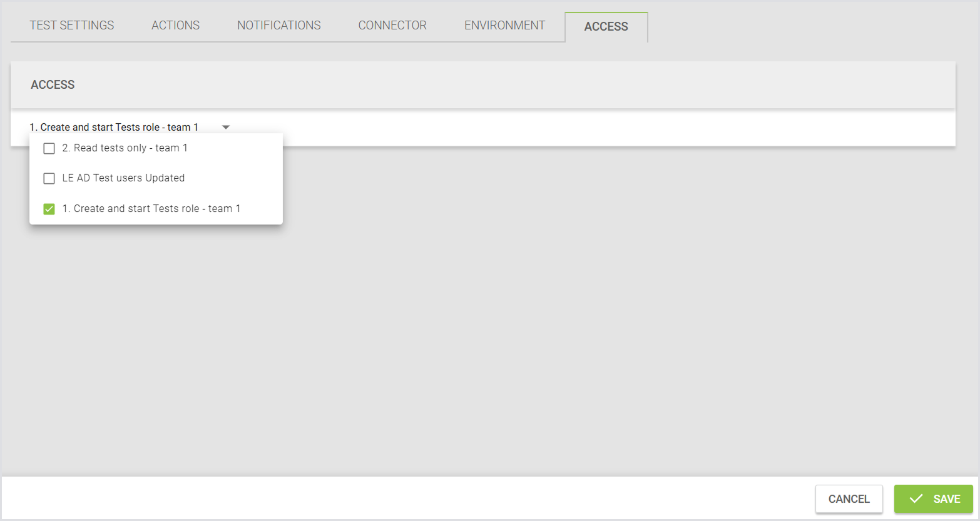Screen dimensions: 980x521
Task: Switch to the Environment tab
Action: coord(504,26)
